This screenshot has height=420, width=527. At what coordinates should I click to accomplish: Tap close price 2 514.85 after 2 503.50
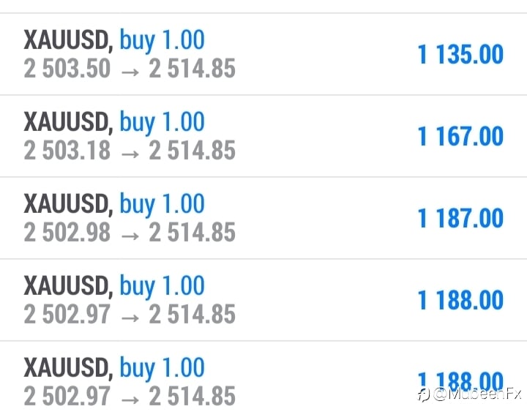pos(192,68)
